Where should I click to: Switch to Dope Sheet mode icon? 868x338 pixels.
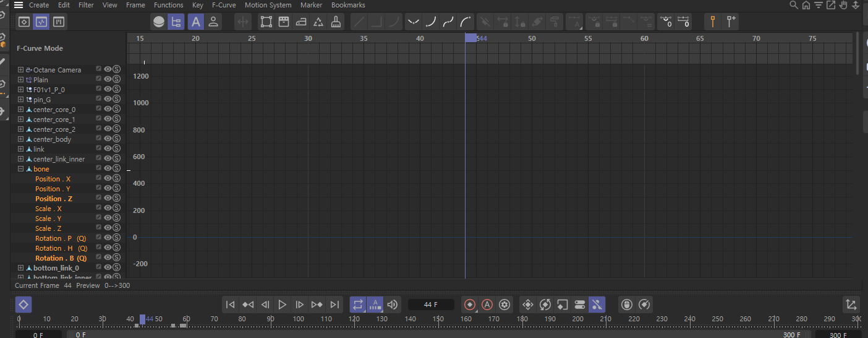(24, 22)
